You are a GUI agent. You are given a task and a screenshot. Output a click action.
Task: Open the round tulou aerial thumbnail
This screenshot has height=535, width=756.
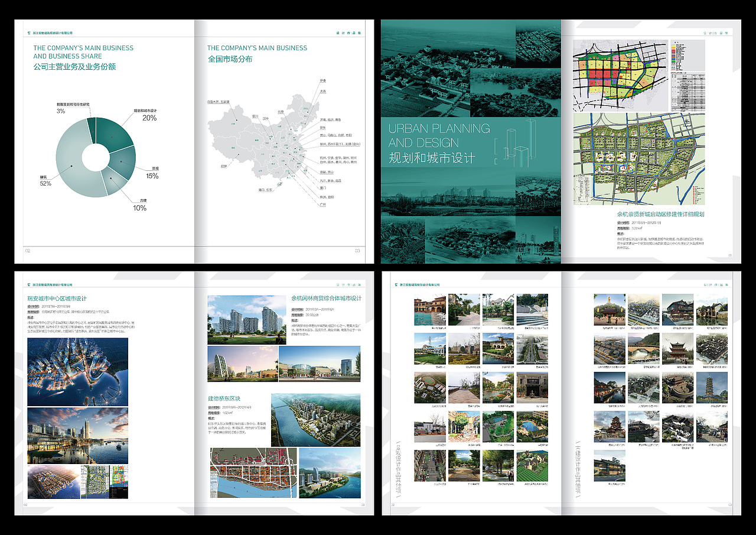[677, 387]
